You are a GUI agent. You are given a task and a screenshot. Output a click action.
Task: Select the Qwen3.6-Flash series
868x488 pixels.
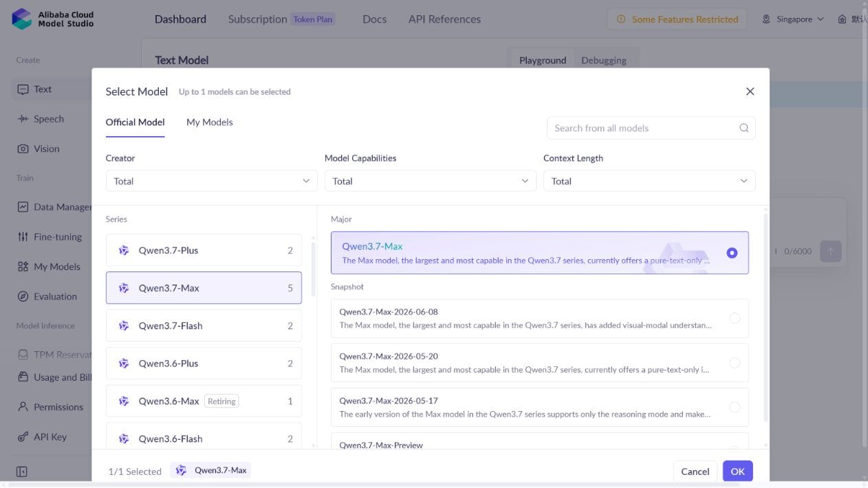[x=204, y=437]
